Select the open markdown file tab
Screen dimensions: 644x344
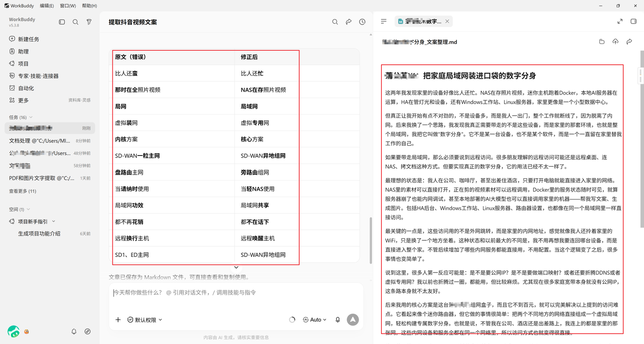click(424, 21)
